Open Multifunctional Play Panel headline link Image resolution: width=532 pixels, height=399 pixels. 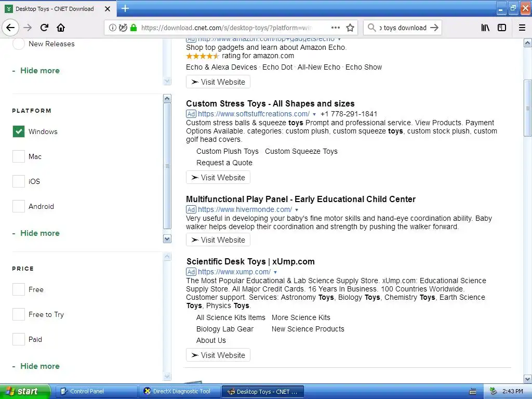click(301, 199)
